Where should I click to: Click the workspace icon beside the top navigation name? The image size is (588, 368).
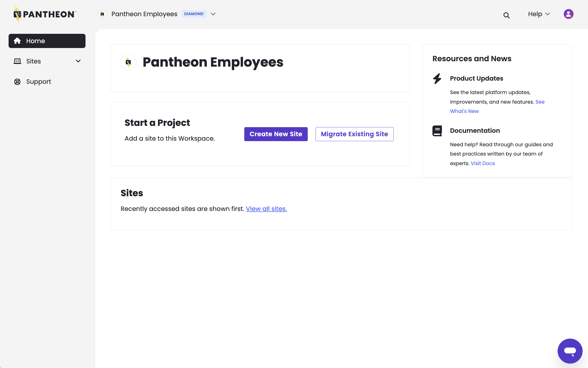tap(102, 14)
